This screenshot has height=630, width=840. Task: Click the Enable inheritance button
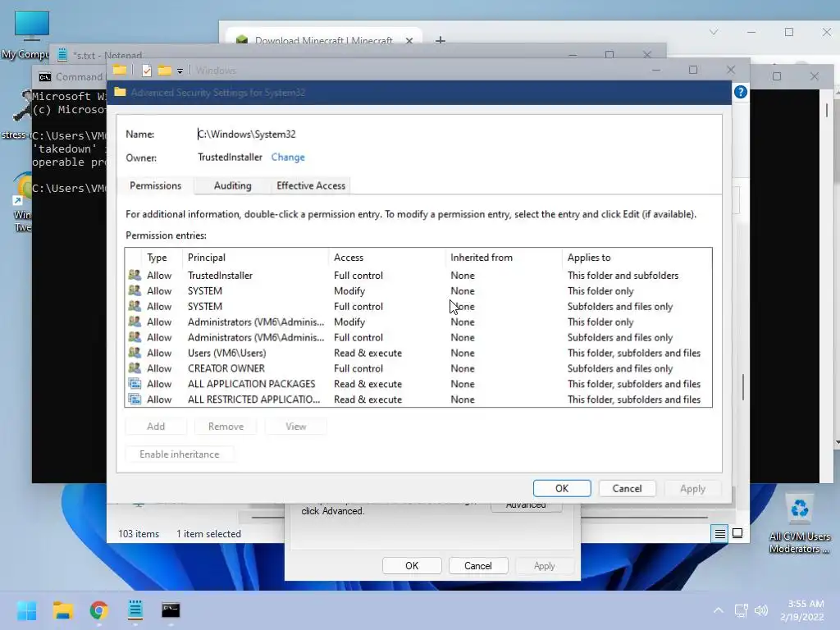tap(180, 454)
